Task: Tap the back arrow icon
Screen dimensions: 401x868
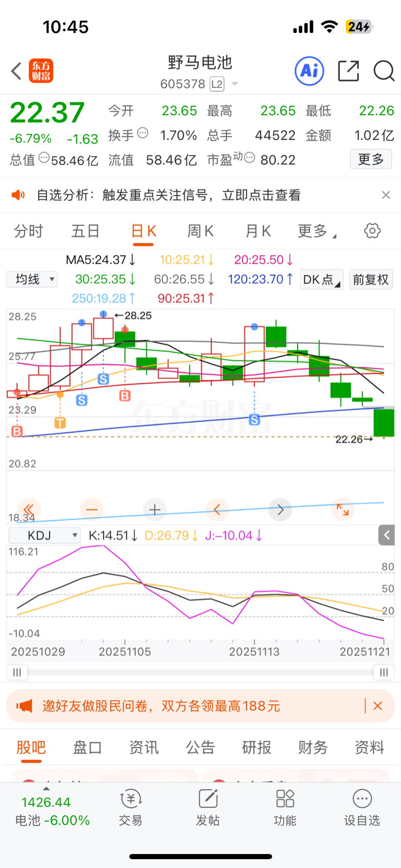Action: (16, 70)
